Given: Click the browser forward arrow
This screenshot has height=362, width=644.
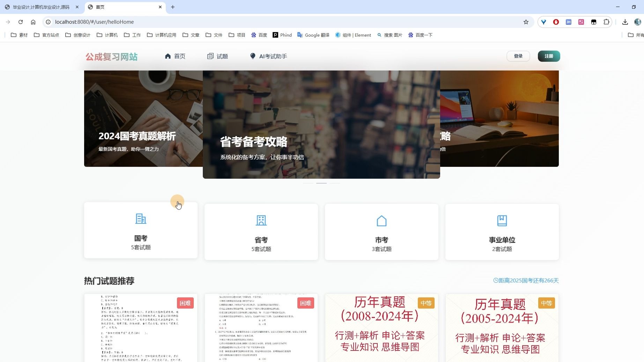Looking at the screenshot, I should (8, 22).
